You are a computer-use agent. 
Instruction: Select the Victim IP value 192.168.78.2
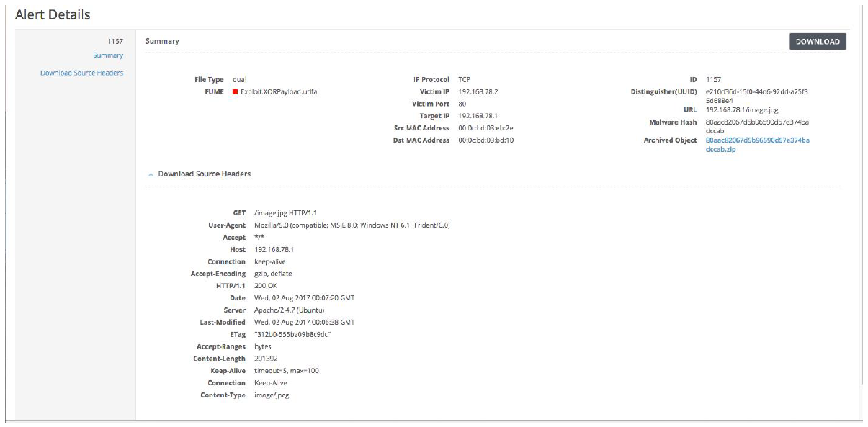(478, 92)
